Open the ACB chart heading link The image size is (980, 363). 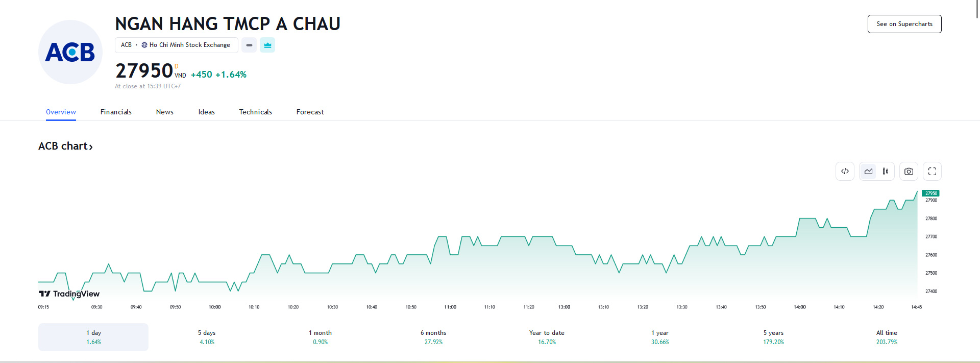(x=65, y=146)
